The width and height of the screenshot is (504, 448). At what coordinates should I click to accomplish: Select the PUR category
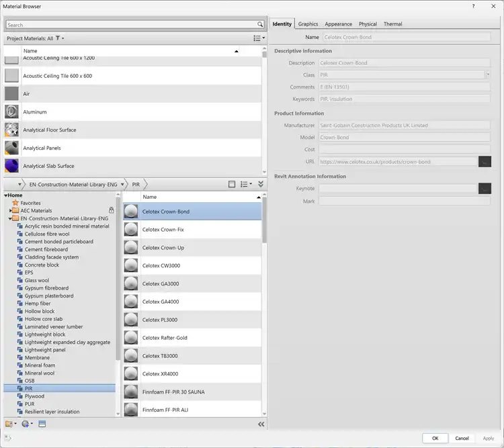coord(30,404)
